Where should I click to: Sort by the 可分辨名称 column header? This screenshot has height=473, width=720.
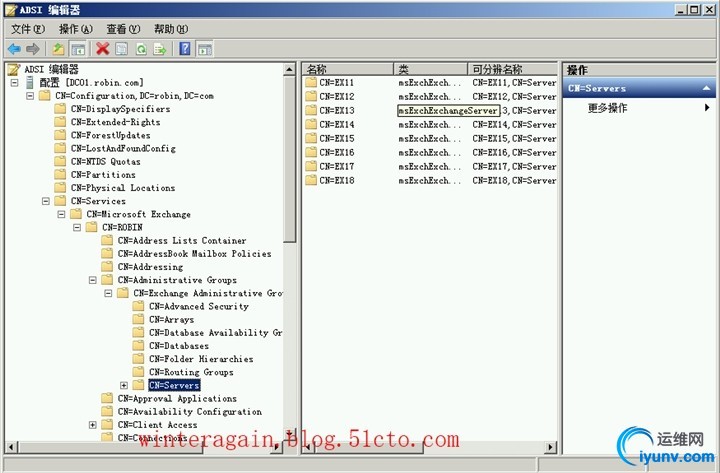pyautogui.click(x=512, y=69)
